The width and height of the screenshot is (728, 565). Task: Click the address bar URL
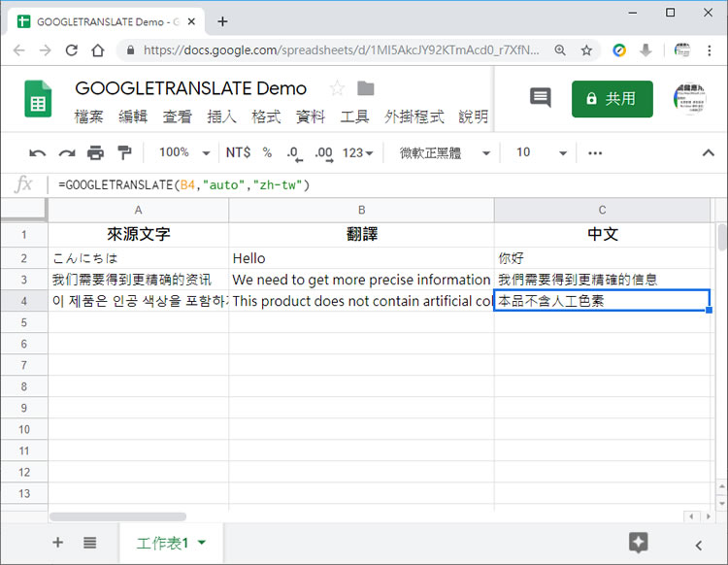[342, 50]
